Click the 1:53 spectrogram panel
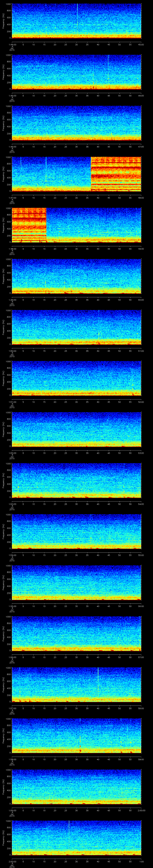The image size is (153, 868). [76, 480]
